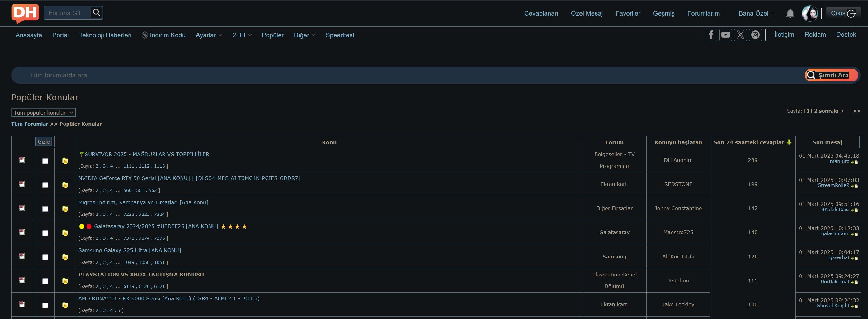Click the Şimdi Ara search button
The width and height of the screenshot is (868, 319).
point(831,75)
